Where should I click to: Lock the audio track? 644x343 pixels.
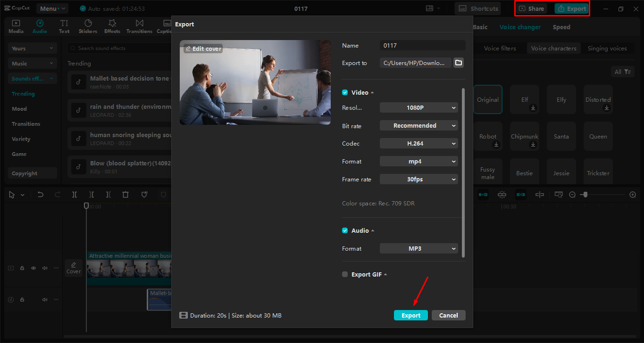pos(22,300)
